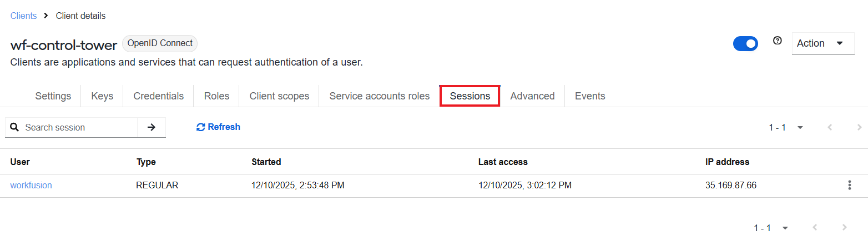Go to next page in the top pagination
Screen dimensions: 868x235
(x=860, y=127)
